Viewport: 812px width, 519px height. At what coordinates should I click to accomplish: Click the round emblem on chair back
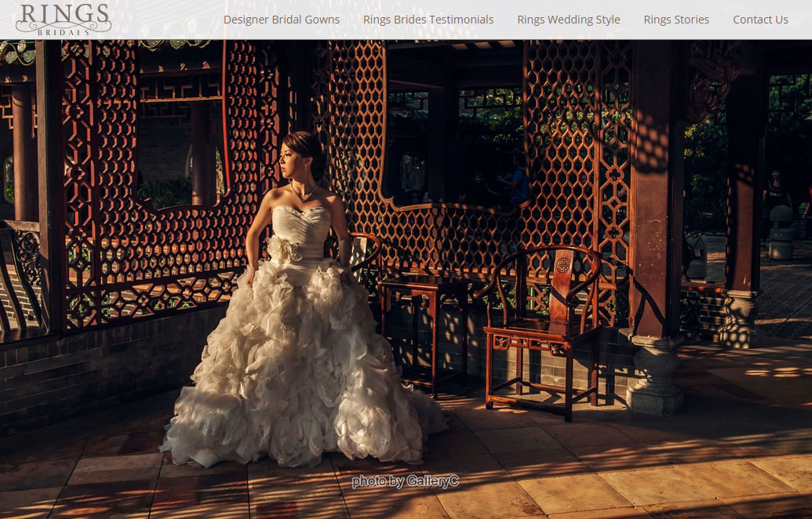click(x=563, y=264)
